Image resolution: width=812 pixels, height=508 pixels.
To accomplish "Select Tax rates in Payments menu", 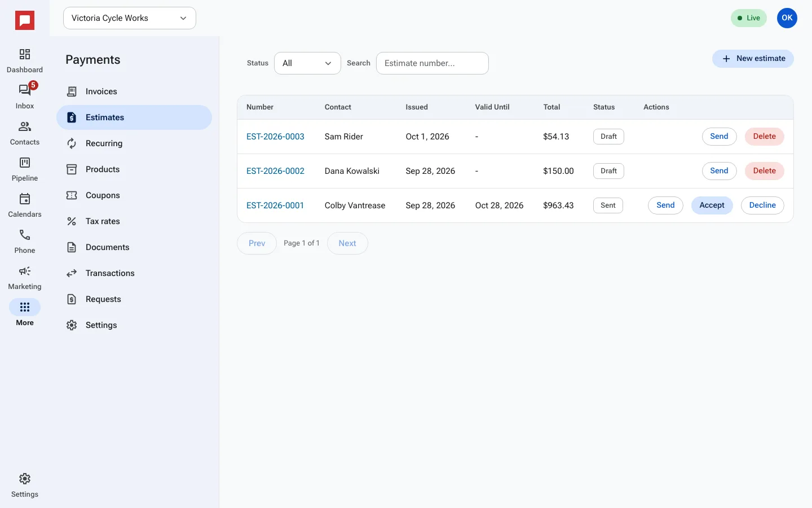I will (x=134, y=221).
